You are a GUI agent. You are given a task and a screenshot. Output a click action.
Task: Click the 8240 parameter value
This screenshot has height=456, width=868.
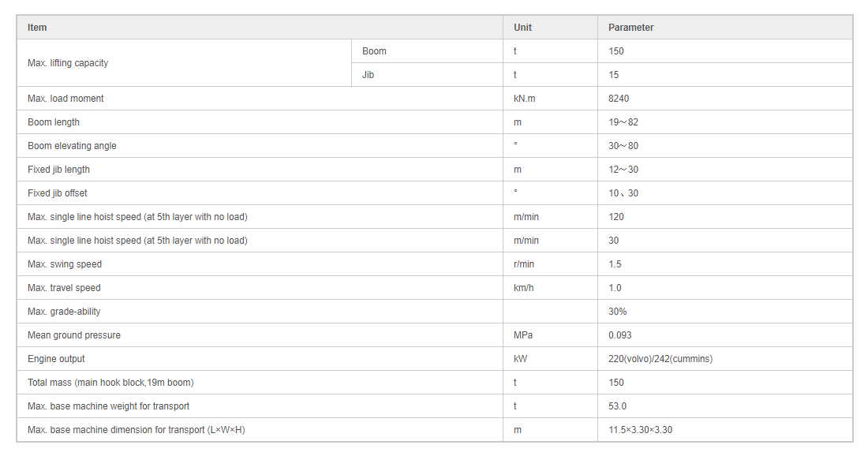click(x=619, y=99)
